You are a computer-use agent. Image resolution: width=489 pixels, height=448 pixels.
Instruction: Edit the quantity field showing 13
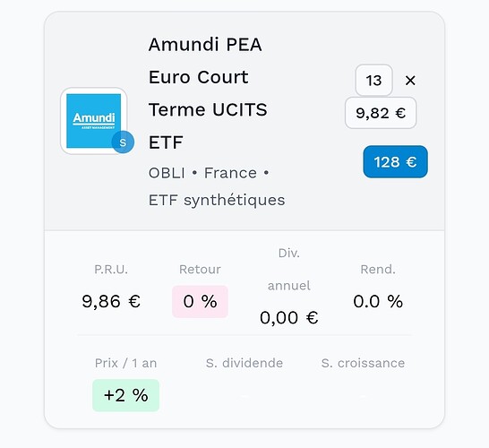[373, 80]
